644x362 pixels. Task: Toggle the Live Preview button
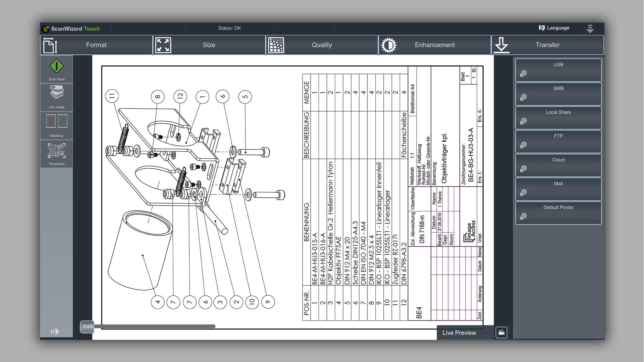pyautogui.click(x=459, y=333)
